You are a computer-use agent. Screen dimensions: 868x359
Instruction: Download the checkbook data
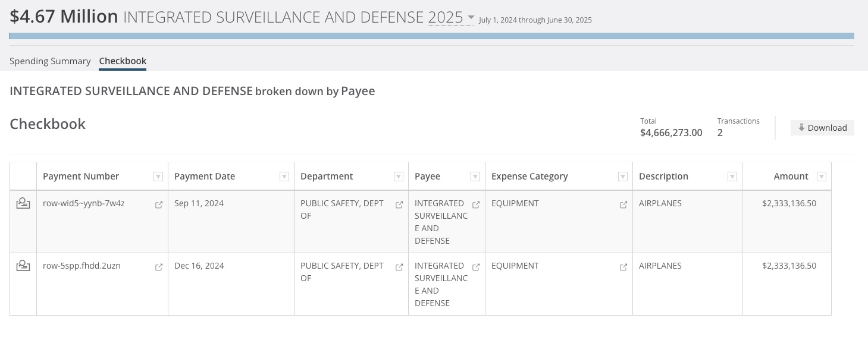[x=822, y=128]
